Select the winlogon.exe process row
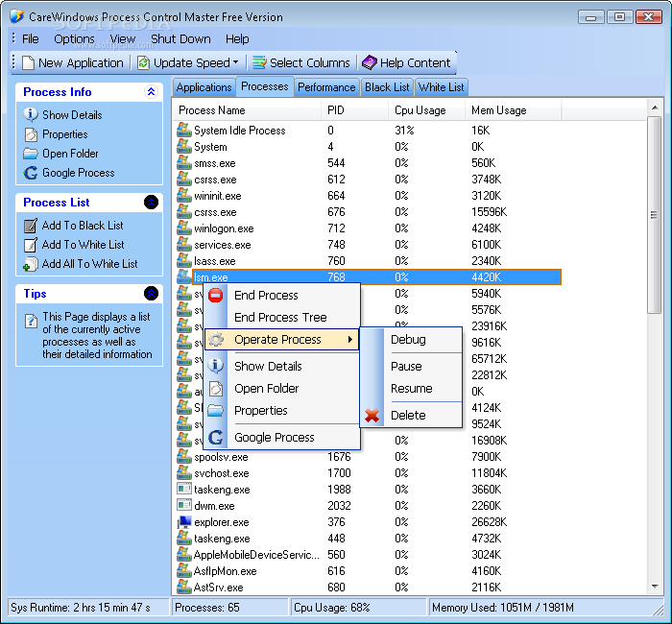Screen dimensions: 672x624 point(368,228)
